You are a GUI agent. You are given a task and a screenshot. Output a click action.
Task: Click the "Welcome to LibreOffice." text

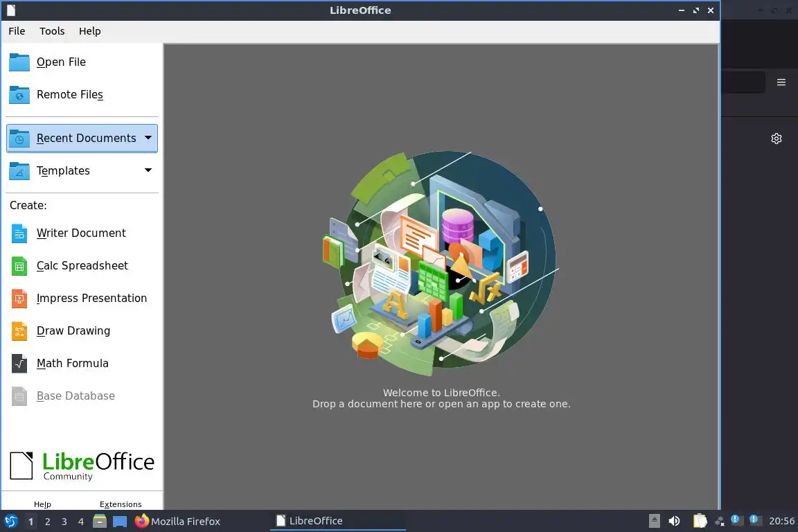pyautogui.click(x=441, y=393)
